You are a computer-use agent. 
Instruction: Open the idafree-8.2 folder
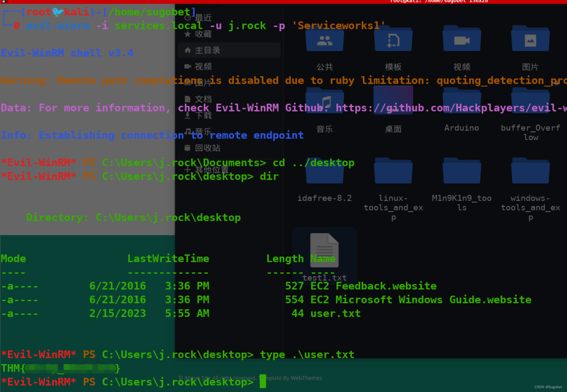[x=325, y=171]
